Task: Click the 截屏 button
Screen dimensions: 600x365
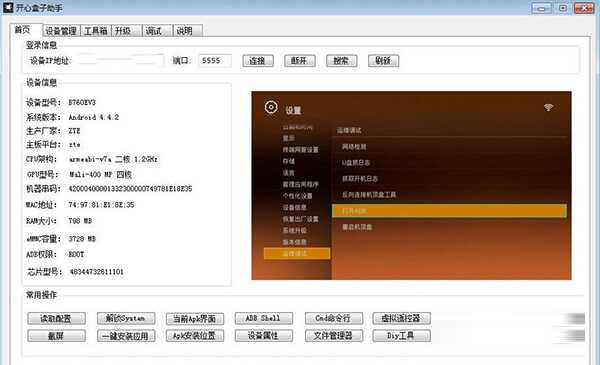Action: point(56,336)
